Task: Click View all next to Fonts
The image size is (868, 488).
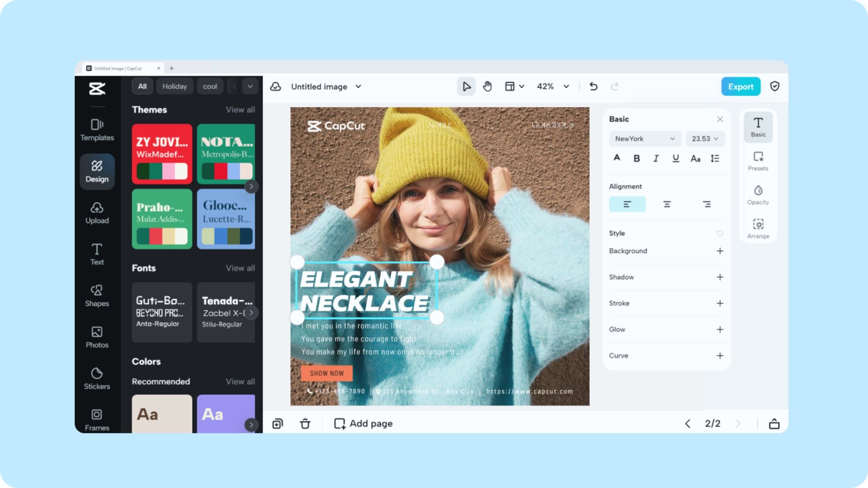Action: click(241, 268)
